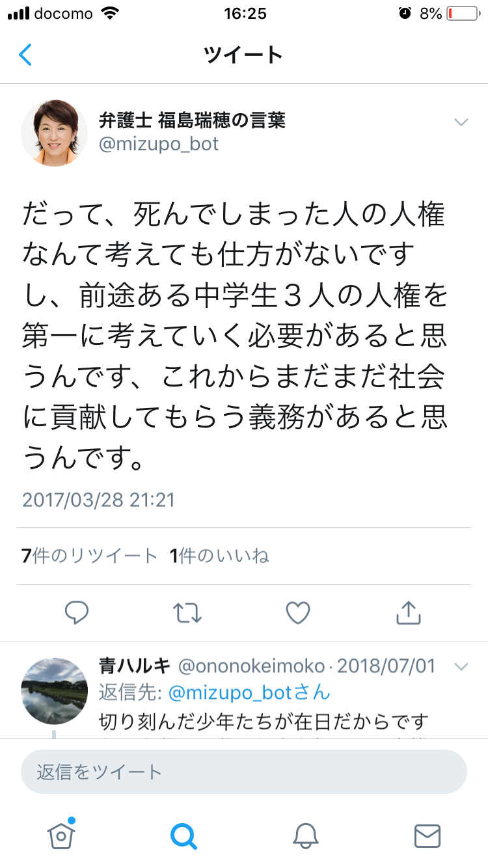Open the tweet author's profile photo
This screenshot has width=488, height=868.
(x=55, y=133)
